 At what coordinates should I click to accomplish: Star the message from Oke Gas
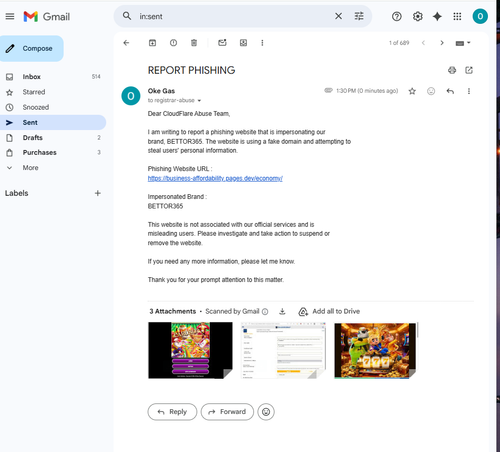pyautogui.click(x=412, y=91)
